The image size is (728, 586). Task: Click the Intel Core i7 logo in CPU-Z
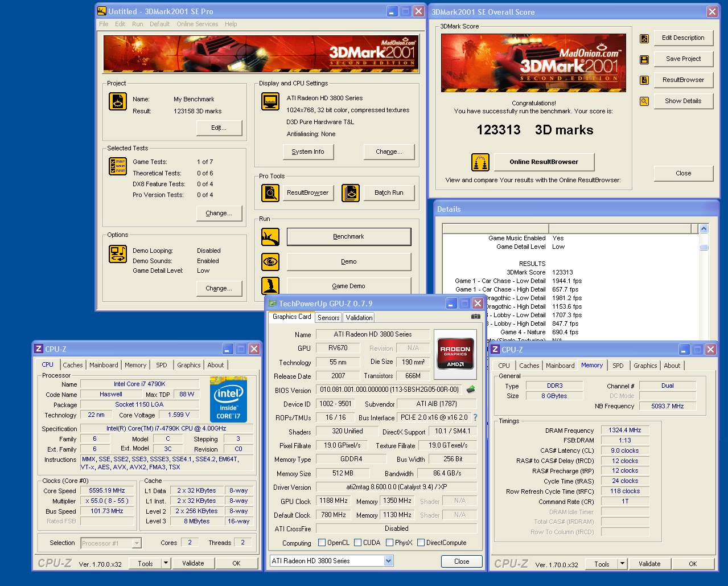(x=229, y=400)
